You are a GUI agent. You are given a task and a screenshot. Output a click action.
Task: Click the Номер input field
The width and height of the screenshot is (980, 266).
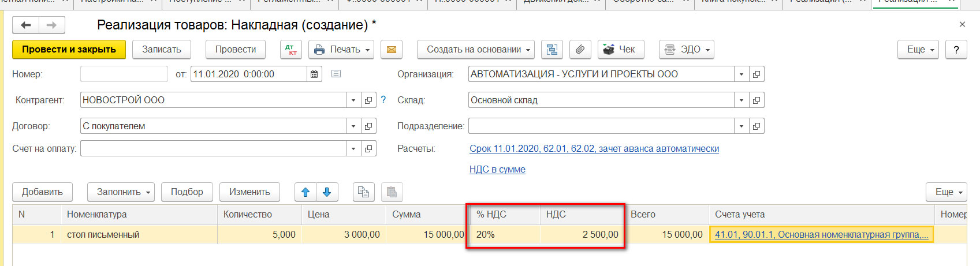pos(124,74)
